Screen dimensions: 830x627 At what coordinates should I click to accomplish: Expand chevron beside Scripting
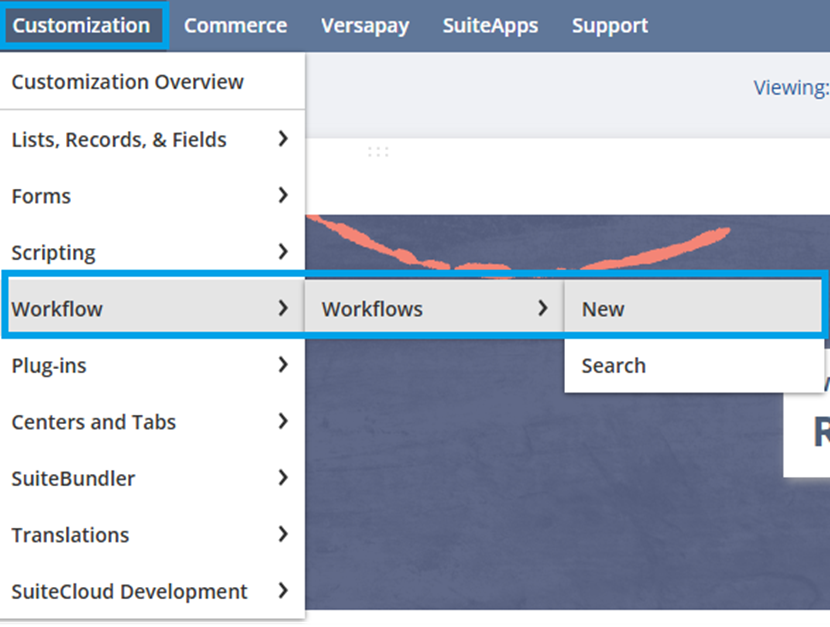click(x=283, y=251)
